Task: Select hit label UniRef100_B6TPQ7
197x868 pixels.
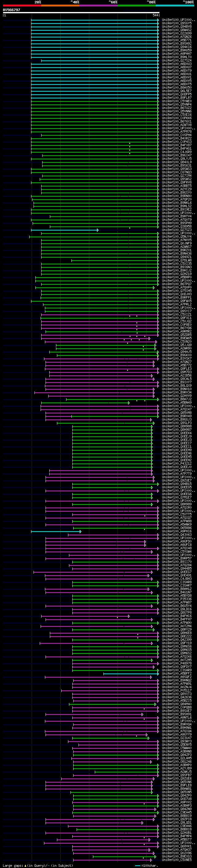Action: point(176,284)
